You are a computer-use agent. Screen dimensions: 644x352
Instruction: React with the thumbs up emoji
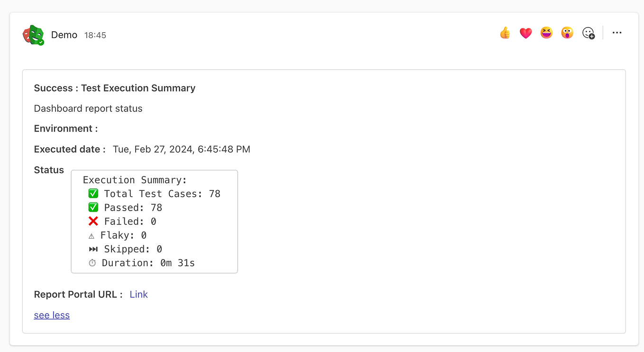tap(505, 33)
